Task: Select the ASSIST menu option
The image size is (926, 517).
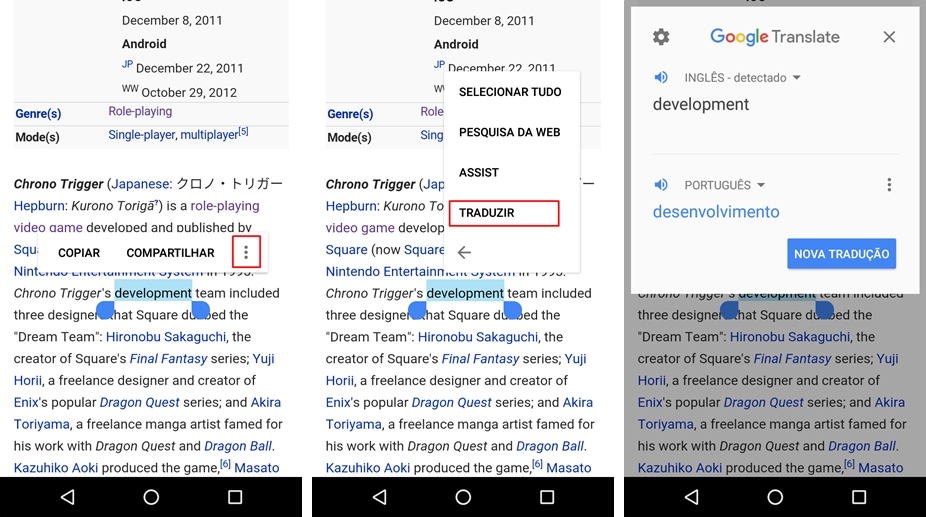Action: point(479,172)
